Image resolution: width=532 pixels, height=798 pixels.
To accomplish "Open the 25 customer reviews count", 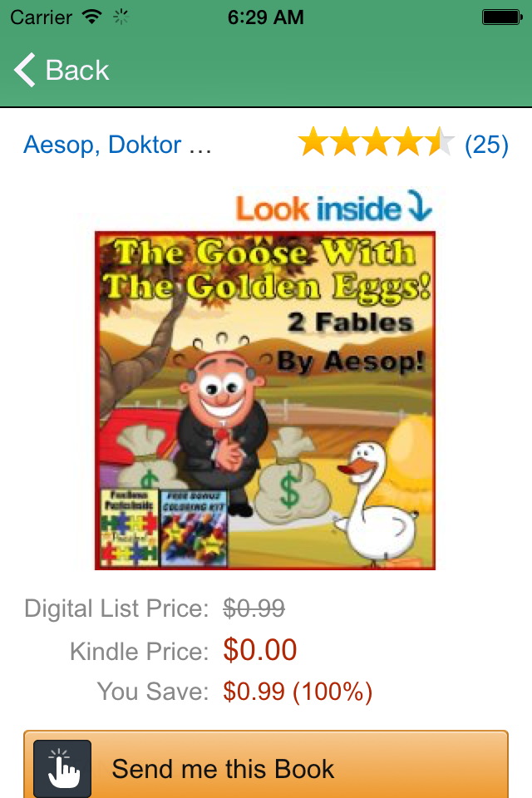I will point(486,145).
